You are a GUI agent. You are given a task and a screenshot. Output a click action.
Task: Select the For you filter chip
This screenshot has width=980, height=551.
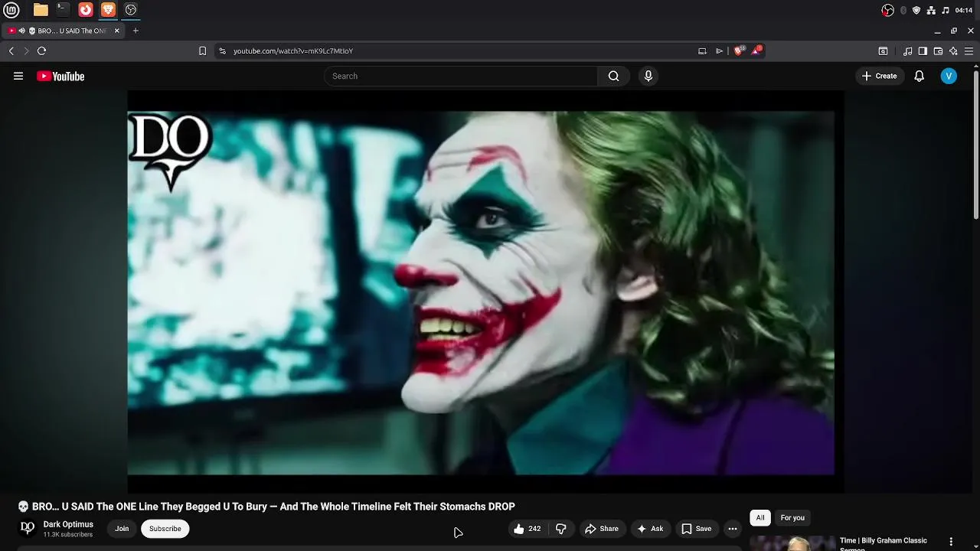tap(792, 517)
